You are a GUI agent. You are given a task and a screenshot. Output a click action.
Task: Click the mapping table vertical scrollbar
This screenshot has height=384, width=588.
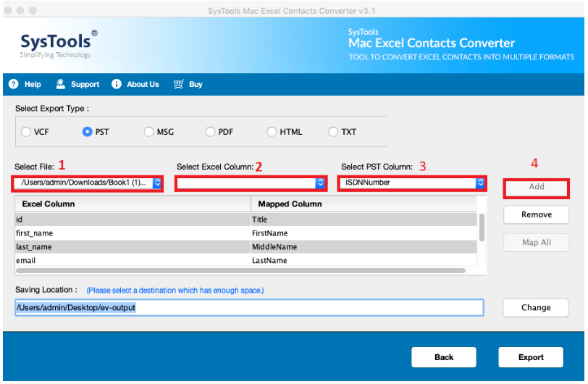(482, 228)
